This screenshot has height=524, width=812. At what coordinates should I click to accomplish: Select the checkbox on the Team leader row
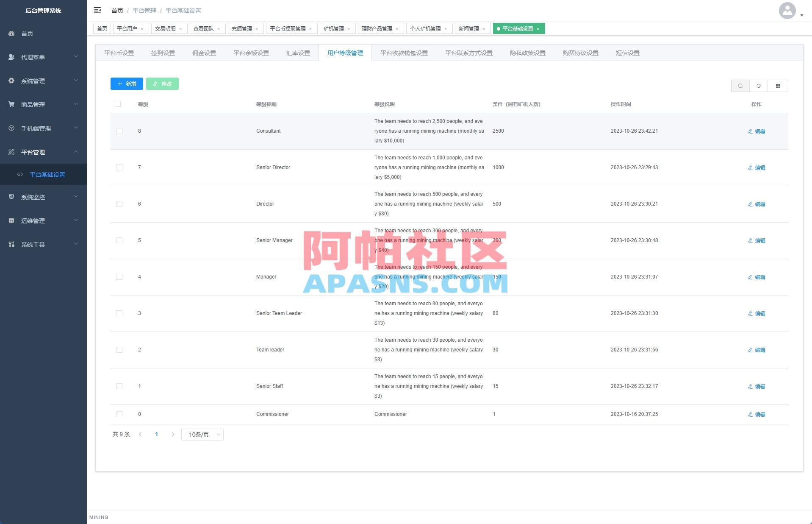(119, 350)
